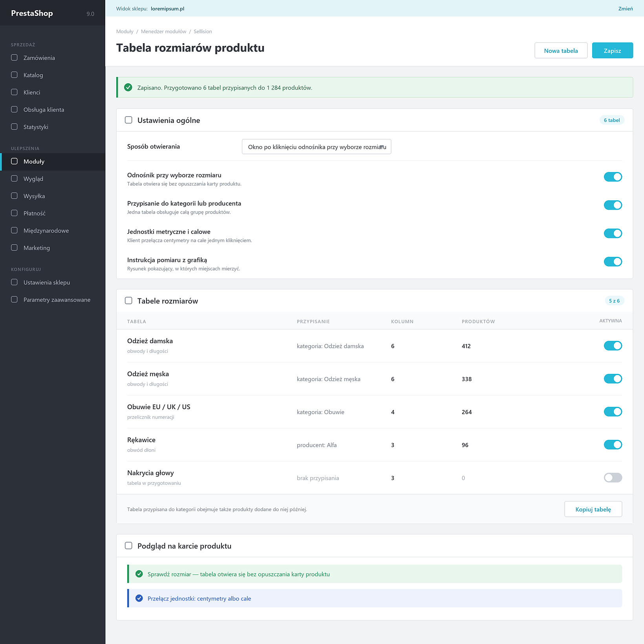Click loremipsum.pl shop name
The width and height of the screenshot is (644, 644).
[167, 9]
